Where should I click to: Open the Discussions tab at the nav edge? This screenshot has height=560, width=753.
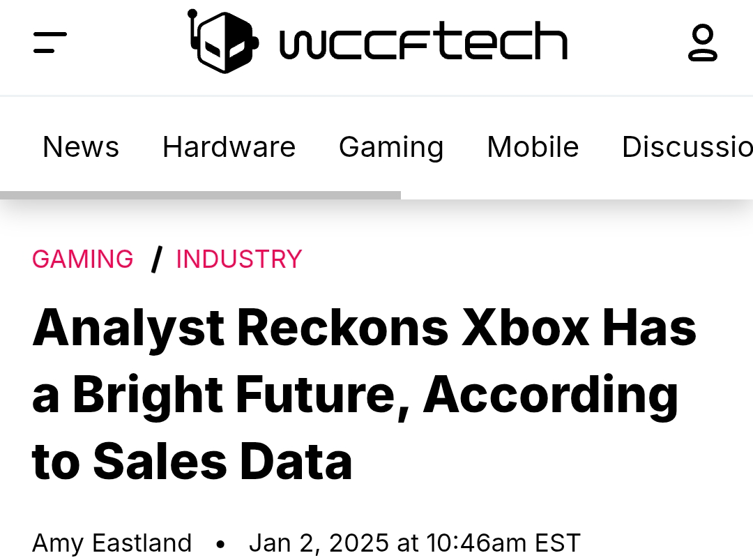[x=687, y=147]
